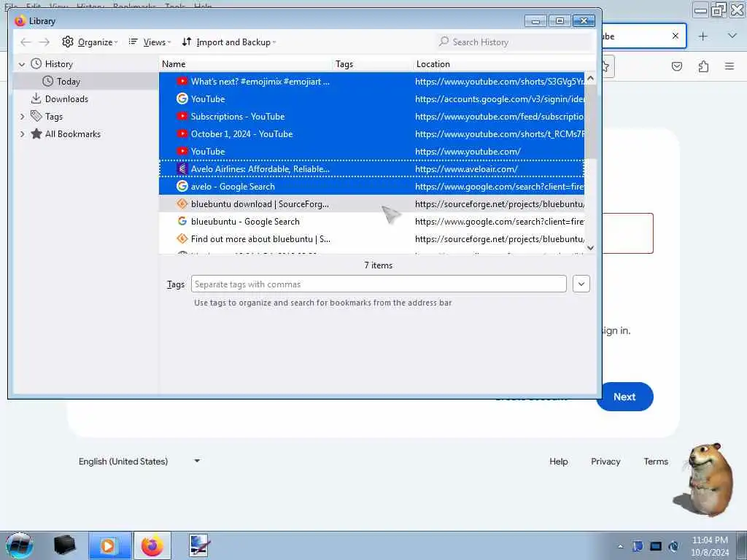Open the Views menu
The width and height of the screenshot is (747, 560).
149,42
